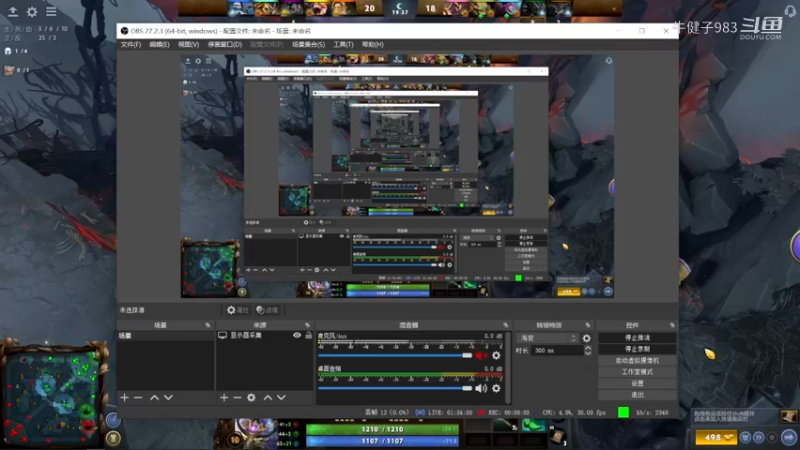The width and height of the screenshot is (800, 450).
Task: Click source Properties button above docks
Action: click(238, 310)
